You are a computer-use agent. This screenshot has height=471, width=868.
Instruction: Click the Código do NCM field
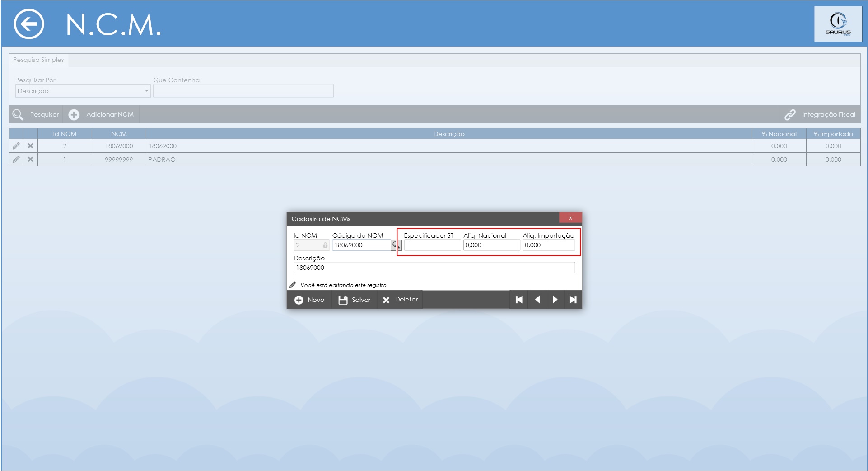[361, 245]
